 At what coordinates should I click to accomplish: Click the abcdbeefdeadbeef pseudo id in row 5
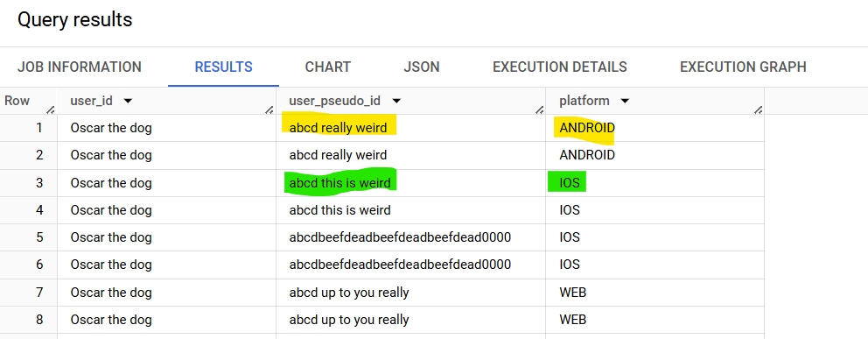point(400,237)
